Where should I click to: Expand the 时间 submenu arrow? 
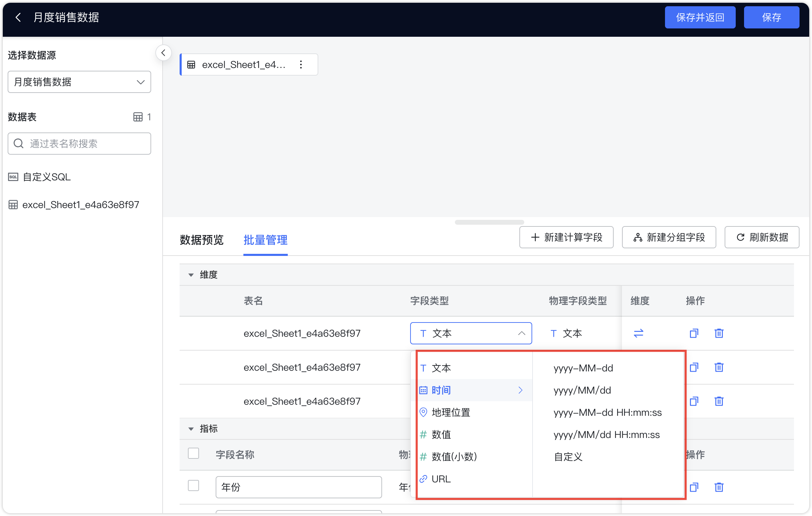(x=520, y=390)
